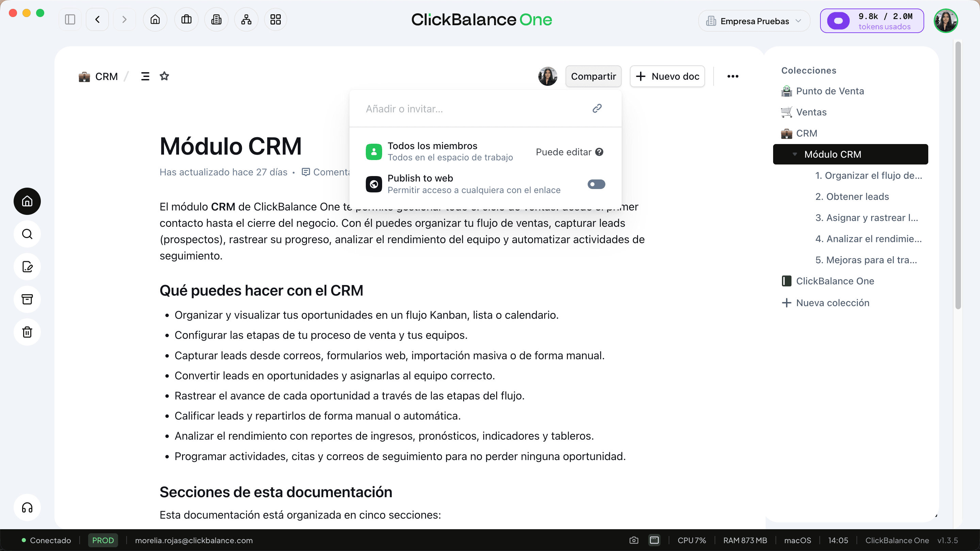Click morelia.rojas@clickbalance.com in status bar
Viewport: 980px width, 551px height.
pyautogui.click(x=194, y=540)
